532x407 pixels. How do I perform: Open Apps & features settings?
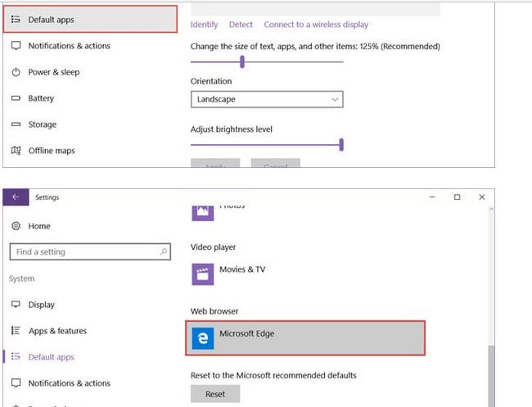tap(56, 331)
